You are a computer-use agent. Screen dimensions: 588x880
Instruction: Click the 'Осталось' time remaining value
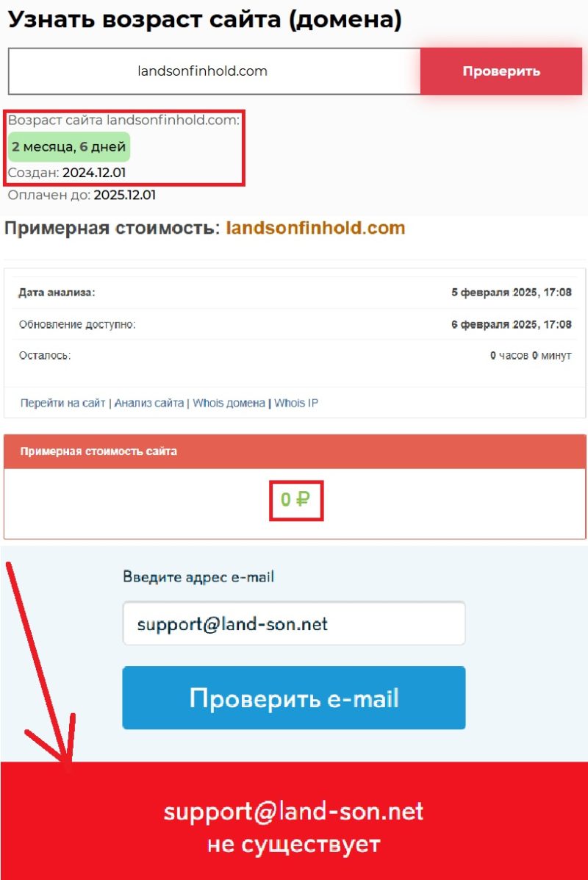531,356
